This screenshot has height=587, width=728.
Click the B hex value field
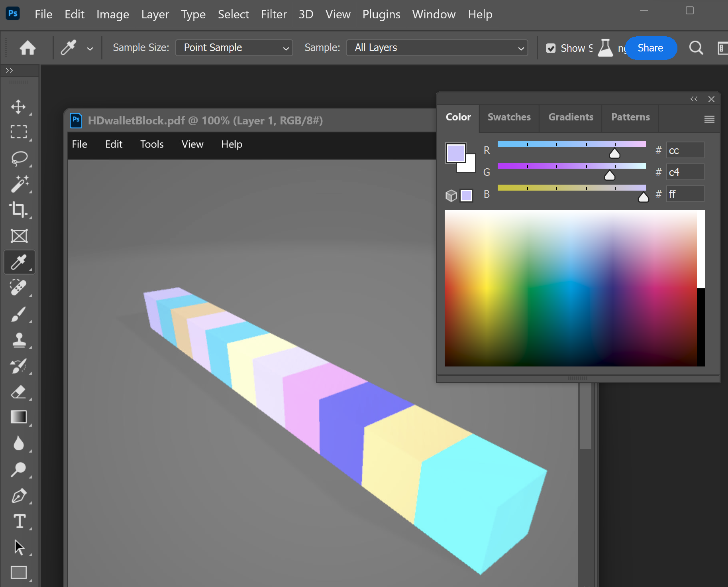coord(685,194)
